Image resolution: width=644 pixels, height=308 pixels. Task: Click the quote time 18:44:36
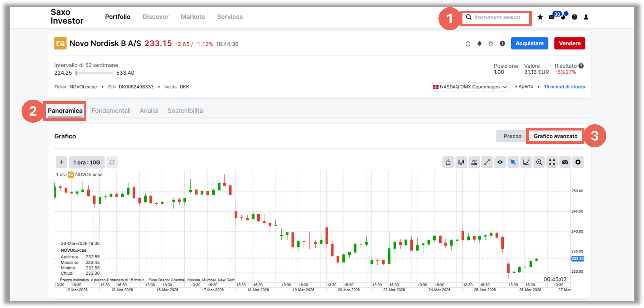point(227,44)
